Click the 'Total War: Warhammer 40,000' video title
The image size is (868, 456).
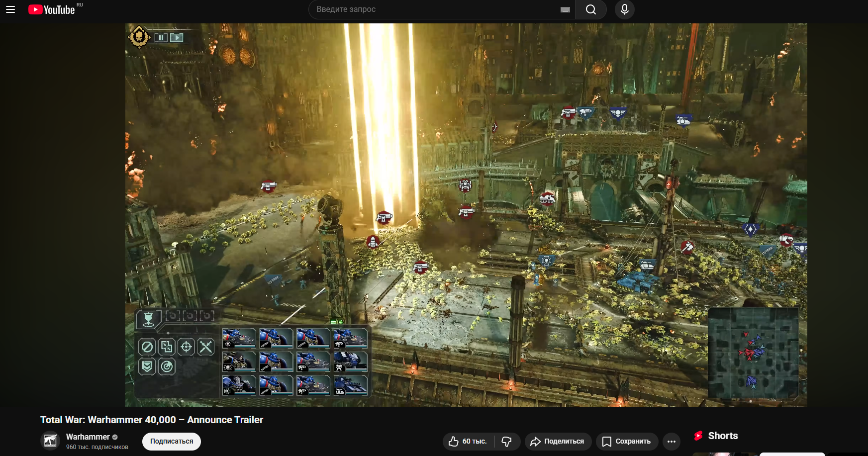(152, 420)
